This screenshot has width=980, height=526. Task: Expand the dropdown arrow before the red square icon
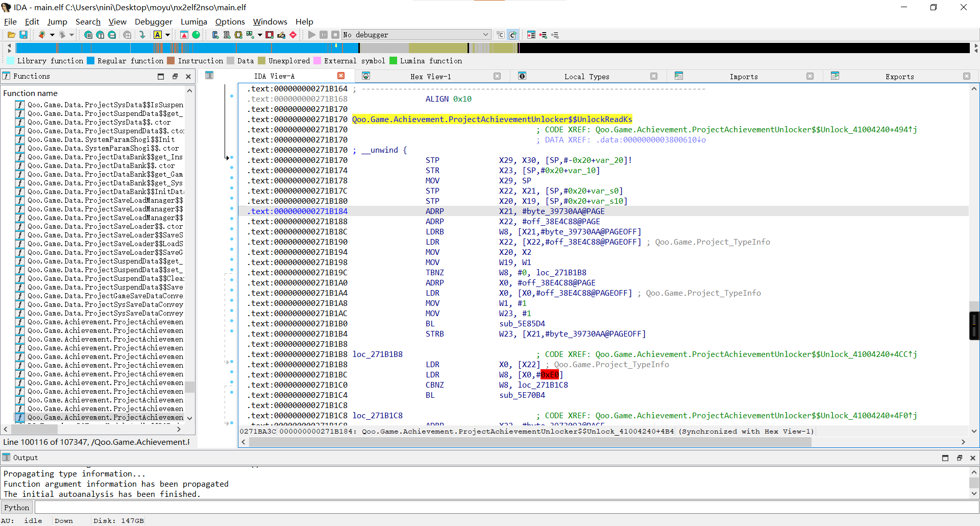coord(260,35)
